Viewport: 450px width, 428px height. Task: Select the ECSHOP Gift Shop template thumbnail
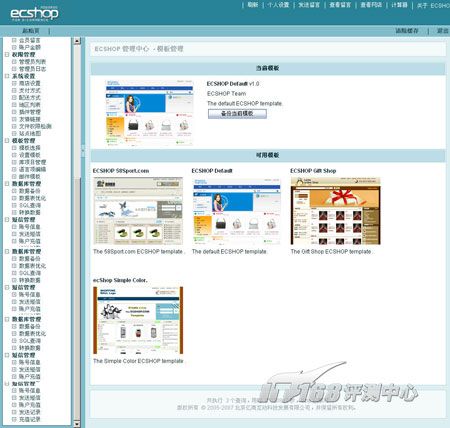335,211
